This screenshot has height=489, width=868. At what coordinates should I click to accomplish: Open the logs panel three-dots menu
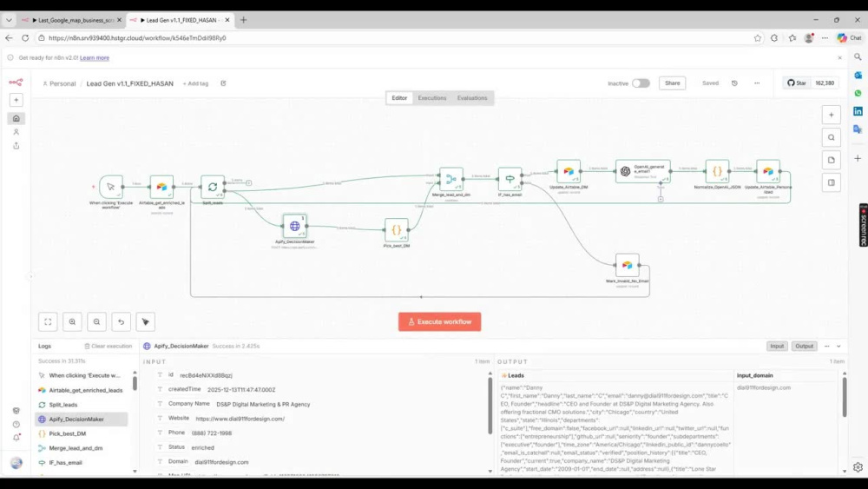tap(827, 346)
